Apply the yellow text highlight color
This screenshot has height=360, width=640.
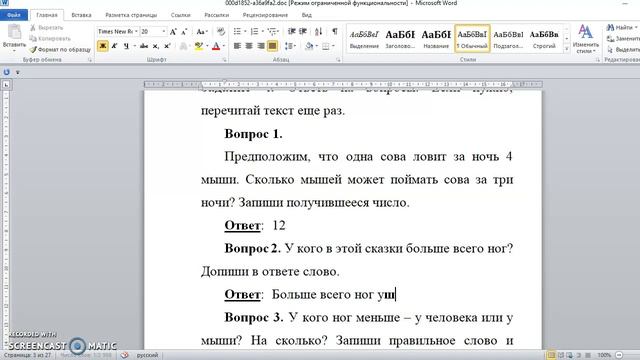coord(198,46)
